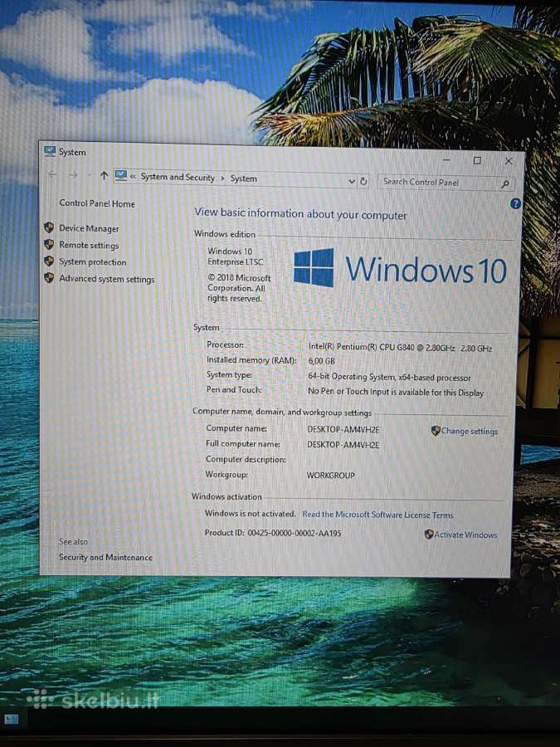
Task: Open System protection
Action: pyautogui.click(x=93, y=262)
